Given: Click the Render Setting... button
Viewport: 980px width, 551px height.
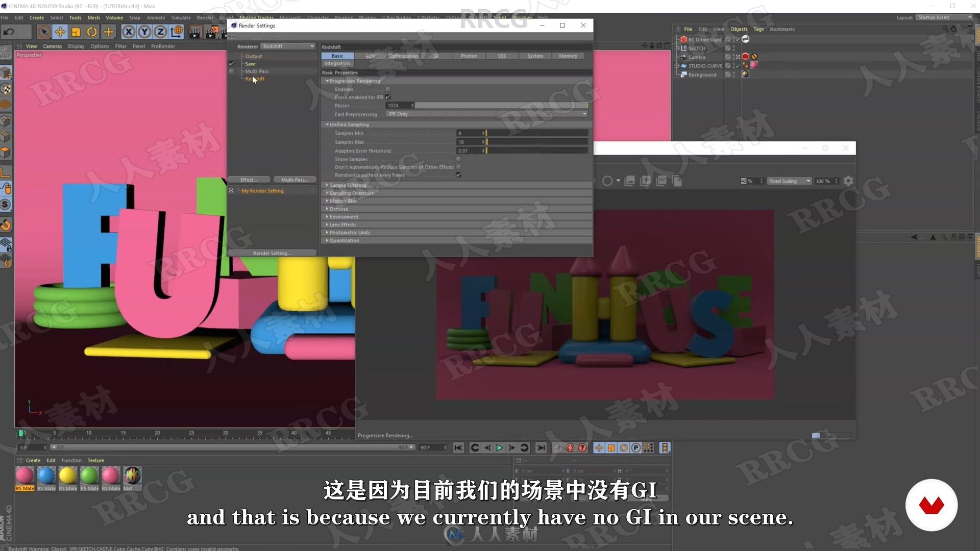Looking at the screenshot, I should [272, 253].
